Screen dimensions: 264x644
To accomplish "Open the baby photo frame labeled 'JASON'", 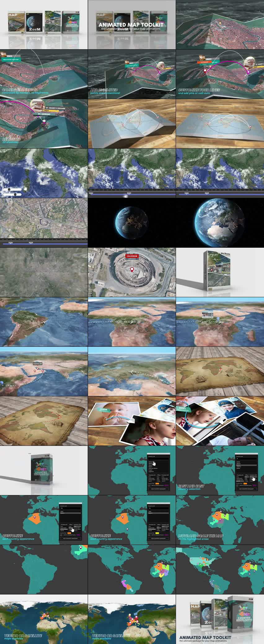I will pyautogui.click(x=132, y=421).
